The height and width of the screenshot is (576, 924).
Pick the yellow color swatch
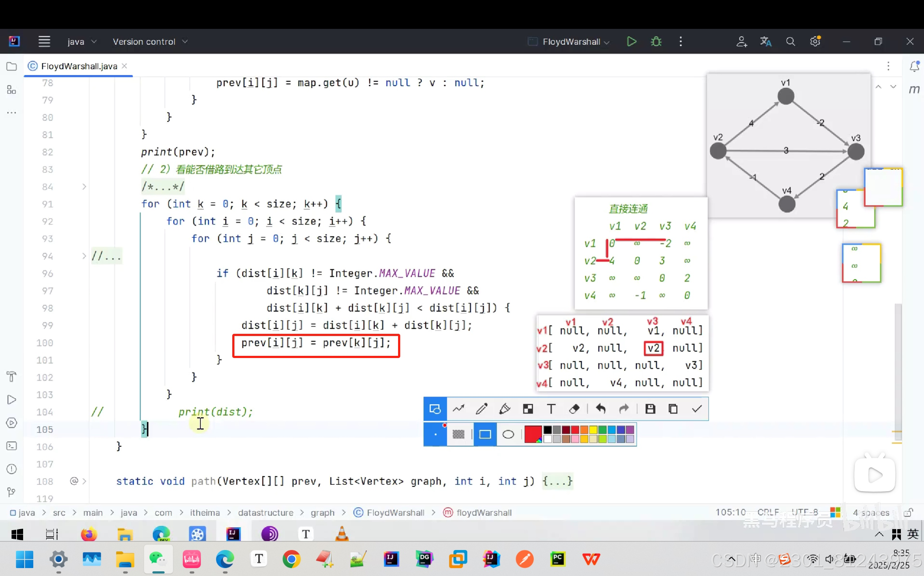[x=593, y=430]
